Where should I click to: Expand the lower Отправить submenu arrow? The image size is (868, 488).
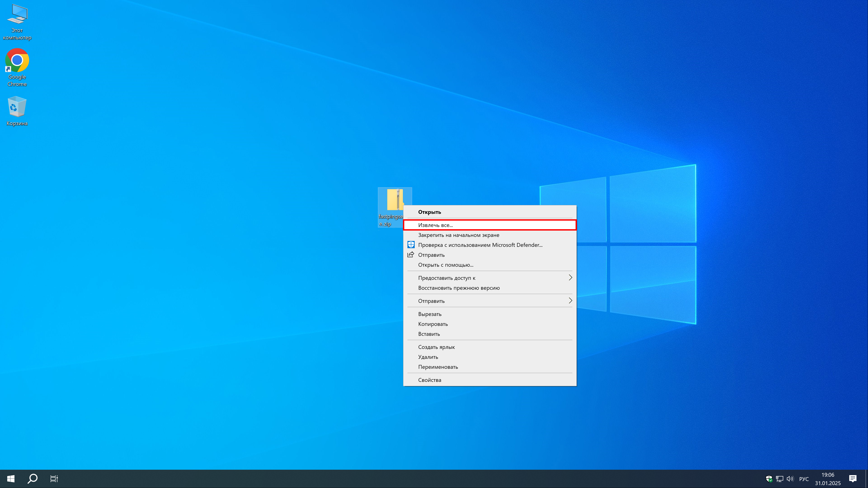(570, 301)
